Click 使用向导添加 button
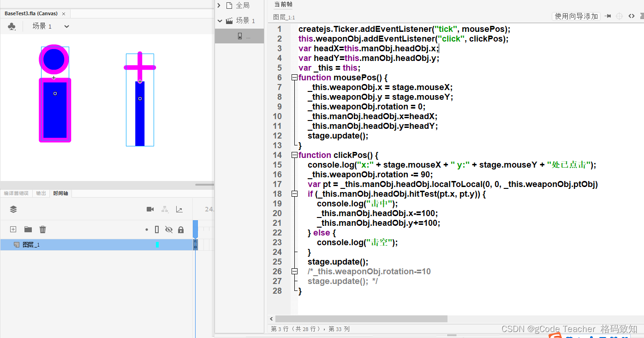This screenshot has width=644, height=338. (576, 16)
